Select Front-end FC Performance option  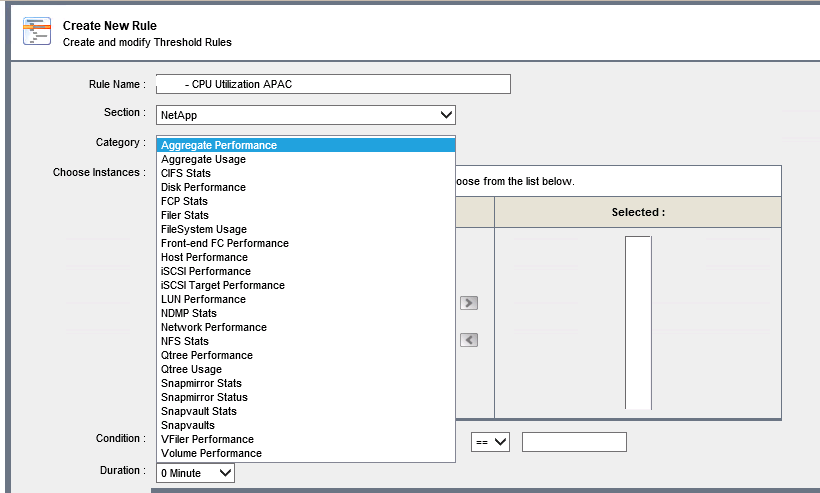[x=306, y=243]
